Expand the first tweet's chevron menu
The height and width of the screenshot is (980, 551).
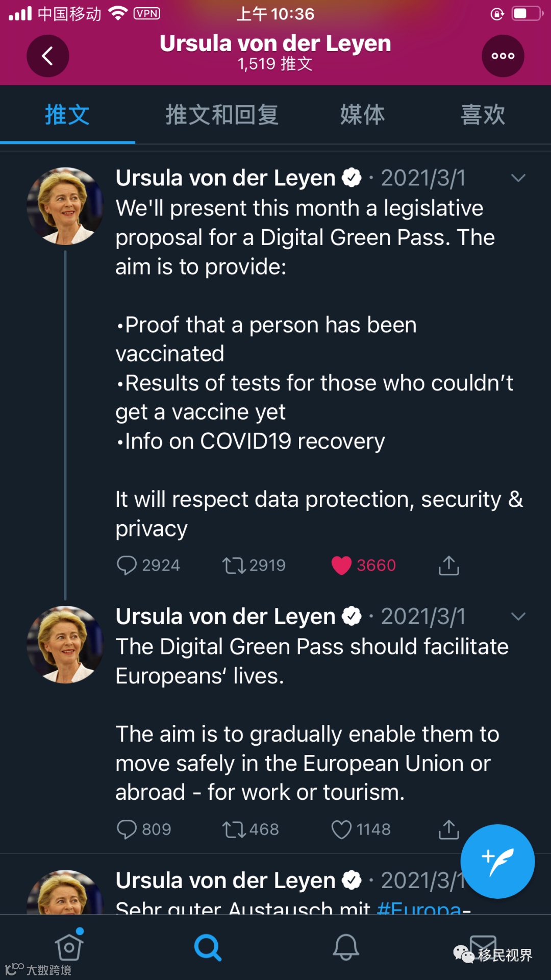[518, 178]
